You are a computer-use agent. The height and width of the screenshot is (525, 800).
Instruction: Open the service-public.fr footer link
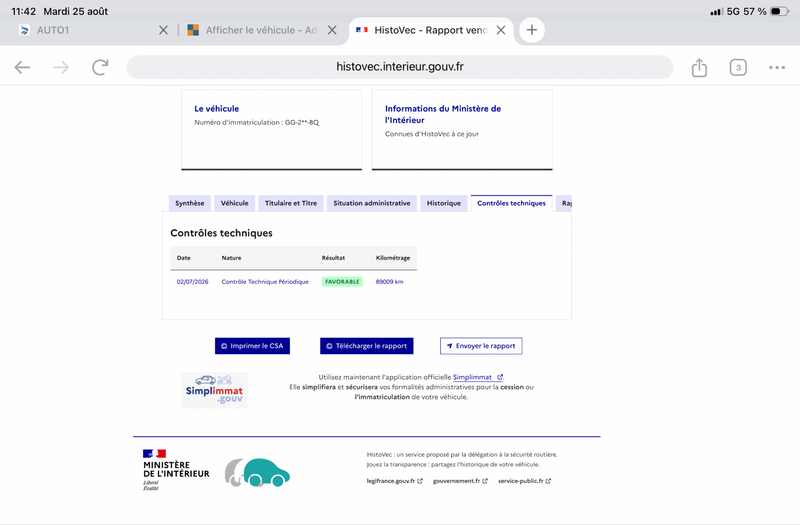coord(524,481)
